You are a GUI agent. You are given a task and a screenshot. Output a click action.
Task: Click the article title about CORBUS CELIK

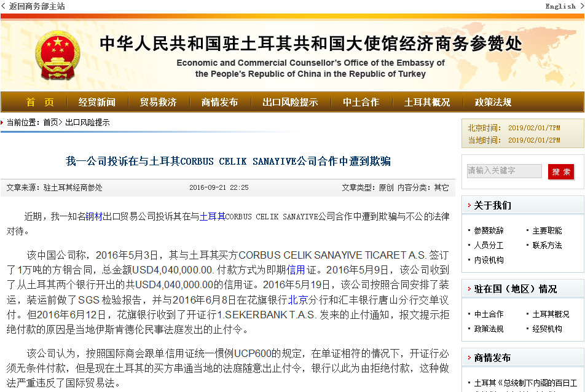point(229,161)
